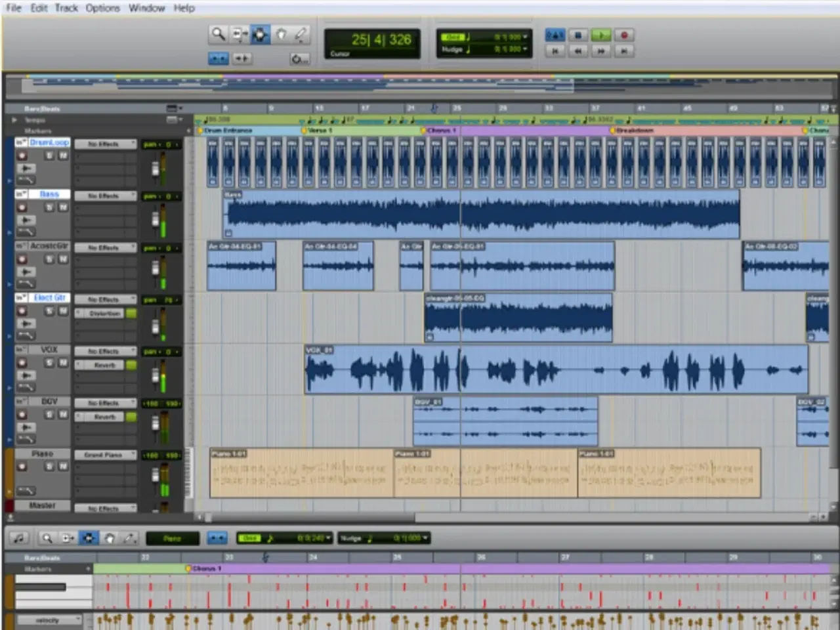Select the Pencil tool in main toolbar
This screenshot has height=630, width=840.
pos(301,34)
